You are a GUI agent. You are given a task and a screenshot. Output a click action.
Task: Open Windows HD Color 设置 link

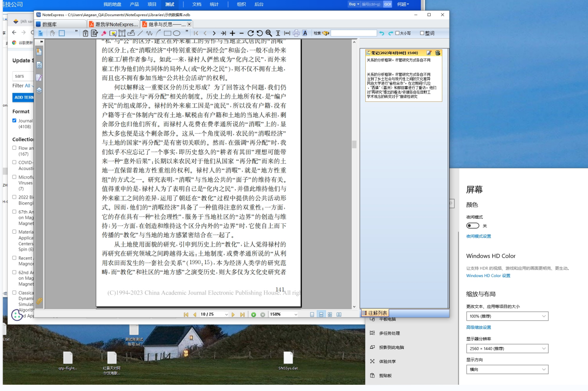488,276
